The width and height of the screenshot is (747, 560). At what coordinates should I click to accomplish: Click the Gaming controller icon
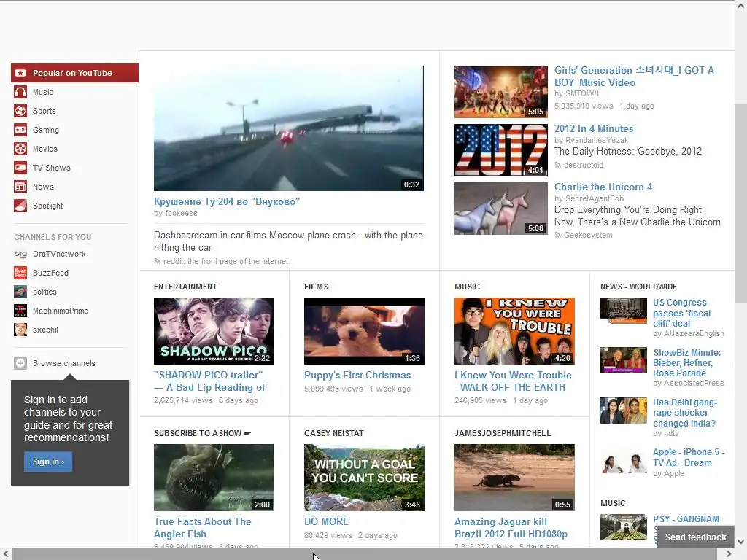click(x=20, y=130)
